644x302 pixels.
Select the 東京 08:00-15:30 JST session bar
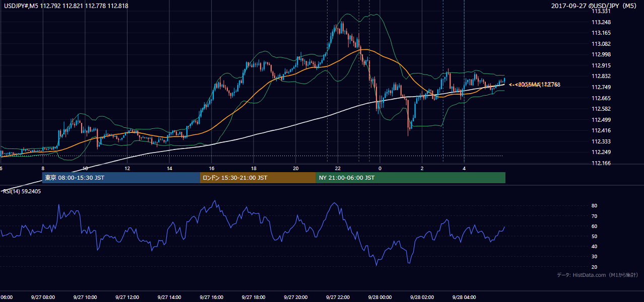pos(121,178)
